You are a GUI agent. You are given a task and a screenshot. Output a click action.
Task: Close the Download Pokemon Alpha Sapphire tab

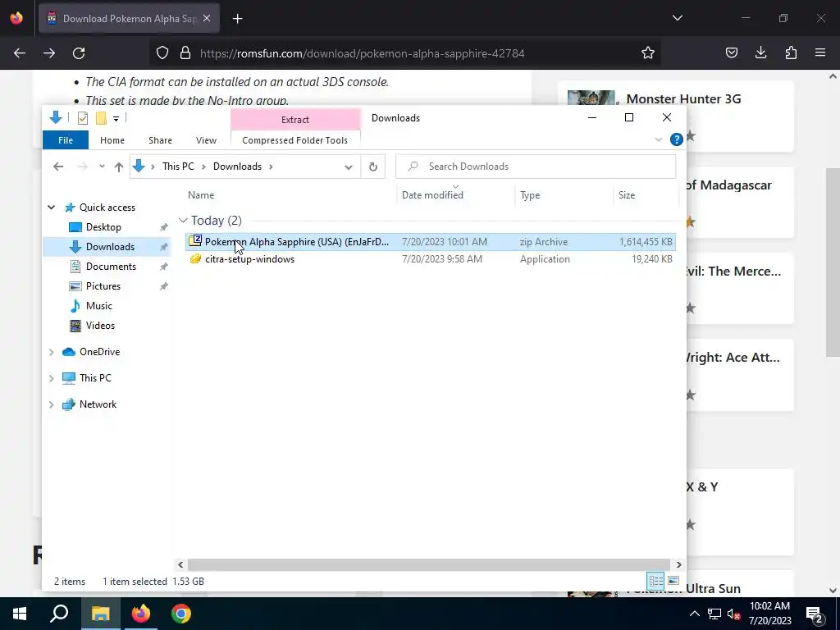[207, 18]
